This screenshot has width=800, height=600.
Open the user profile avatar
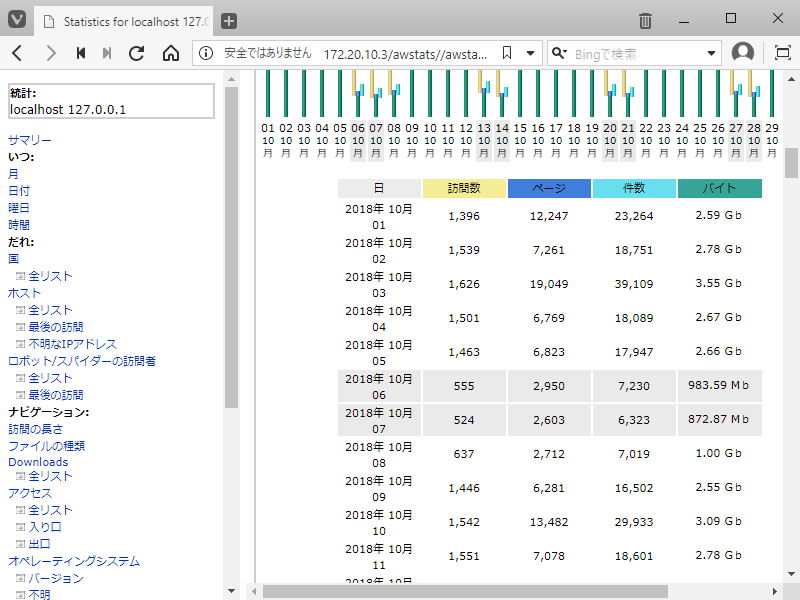(743, 53)
